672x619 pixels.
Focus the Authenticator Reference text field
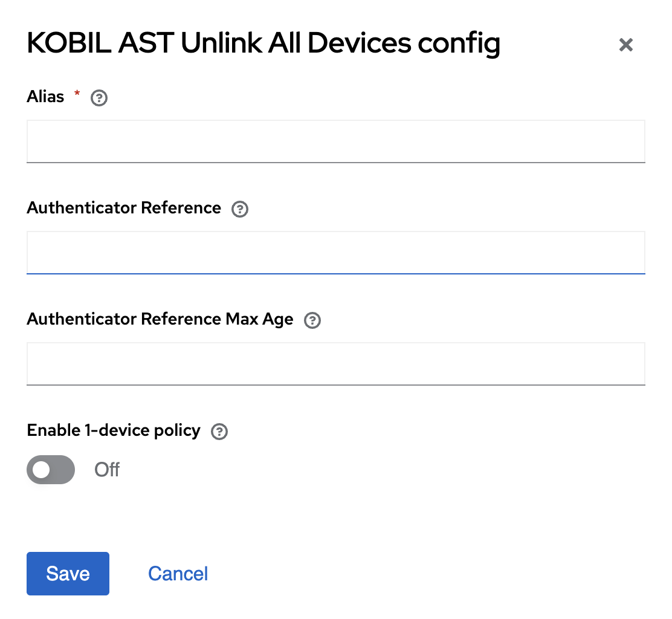tap(335, 252)
